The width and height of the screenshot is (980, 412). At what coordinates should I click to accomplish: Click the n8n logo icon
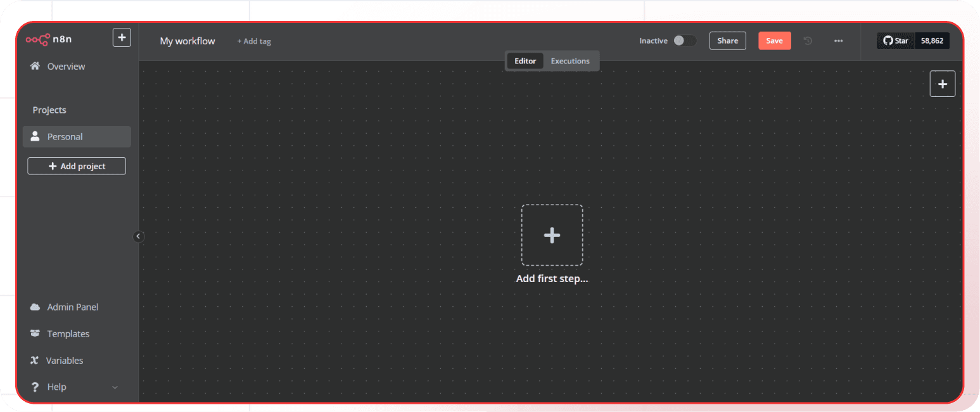pyautogui.click(x=37, y=39)
